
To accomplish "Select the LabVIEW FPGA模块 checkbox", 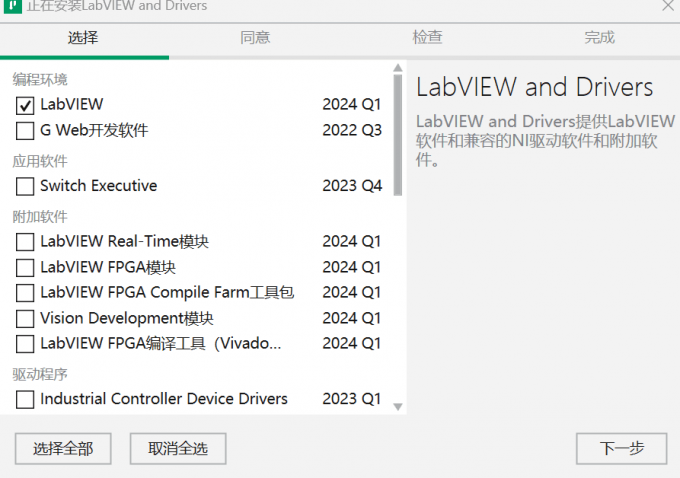I will [25, 268].
